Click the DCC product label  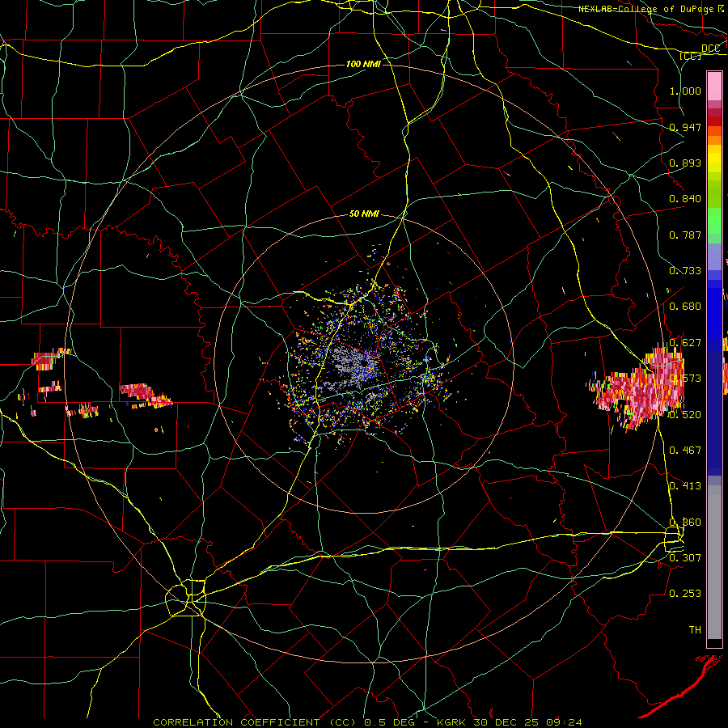coord(710,49)
